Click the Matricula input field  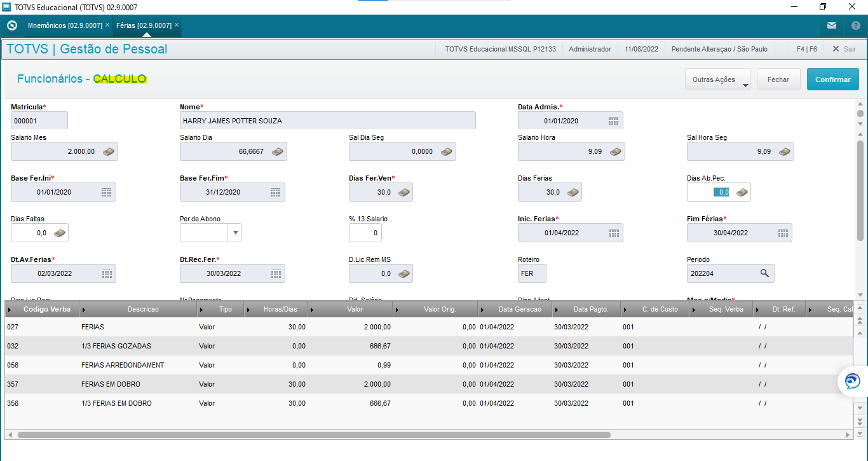[39, 121]
